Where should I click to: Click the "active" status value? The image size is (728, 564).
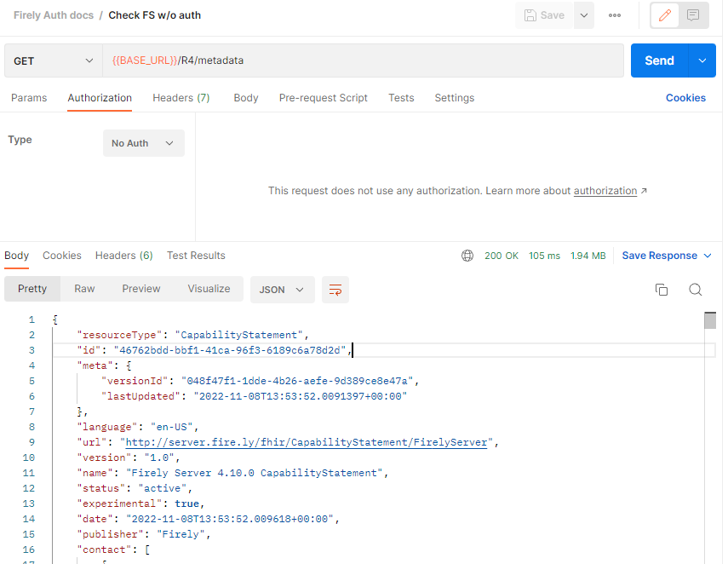tap(163, 488)
